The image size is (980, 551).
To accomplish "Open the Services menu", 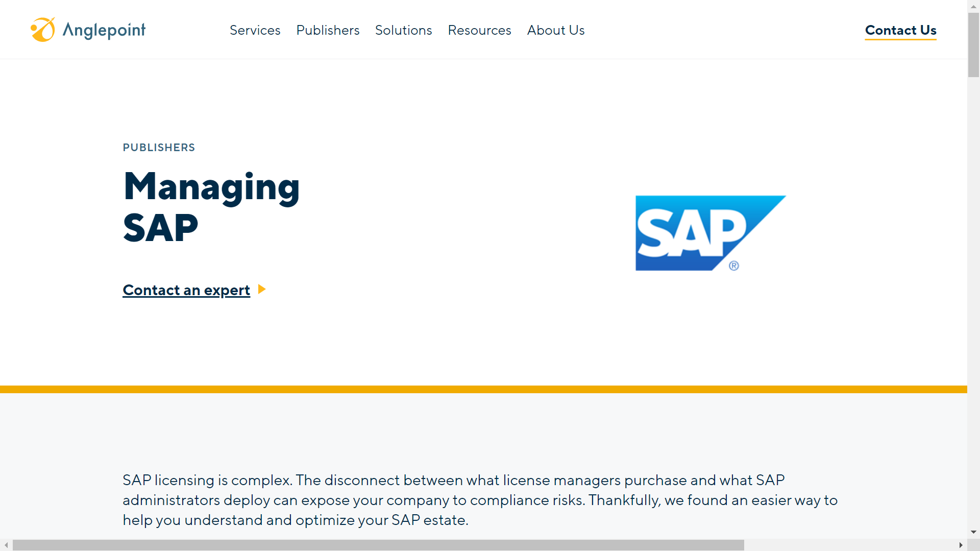I will coord(255,30).
